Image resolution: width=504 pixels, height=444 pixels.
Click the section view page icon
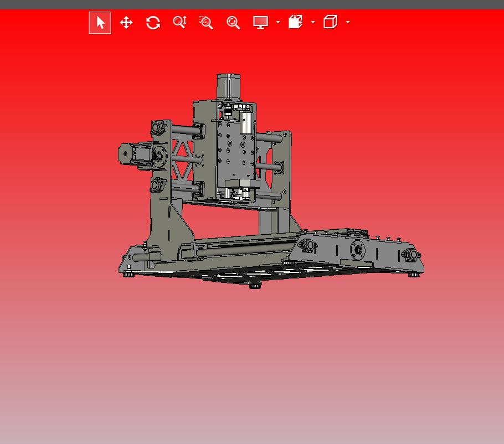pyautogui.click(x=296, y=23)
